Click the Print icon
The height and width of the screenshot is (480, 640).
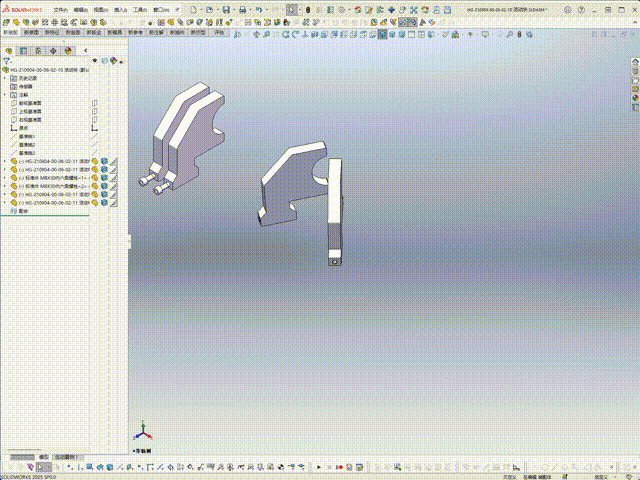tap(242, 9)
